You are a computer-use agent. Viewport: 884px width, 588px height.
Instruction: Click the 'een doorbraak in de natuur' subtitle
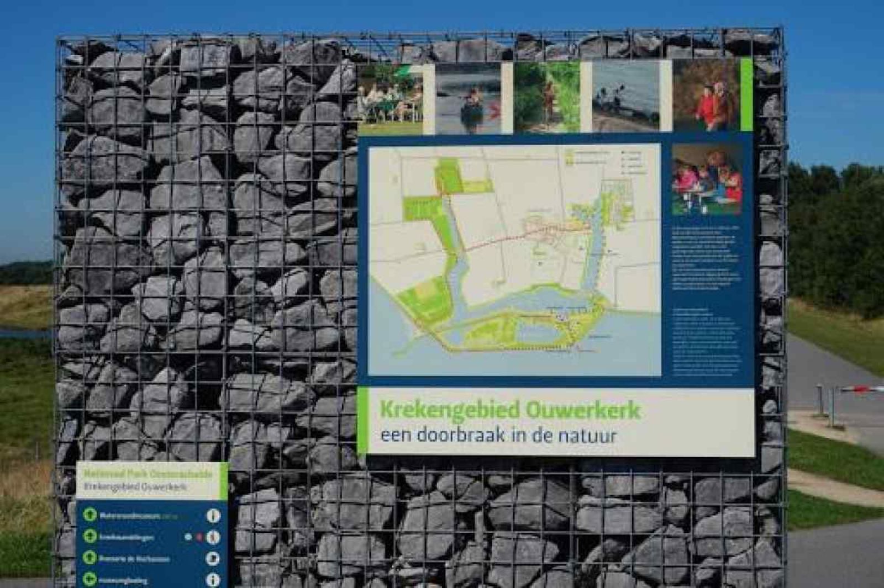pos(498,435)
